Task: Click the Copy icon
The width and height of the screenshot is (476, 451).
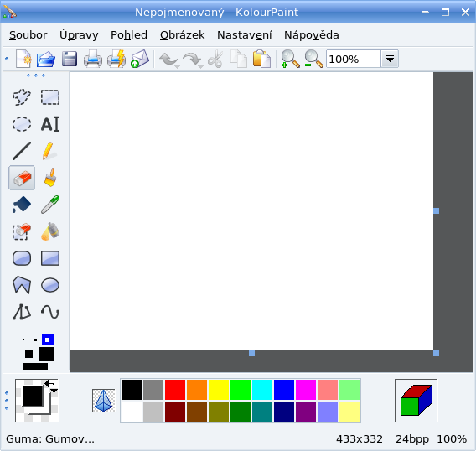Action: [x=239, y=59]
